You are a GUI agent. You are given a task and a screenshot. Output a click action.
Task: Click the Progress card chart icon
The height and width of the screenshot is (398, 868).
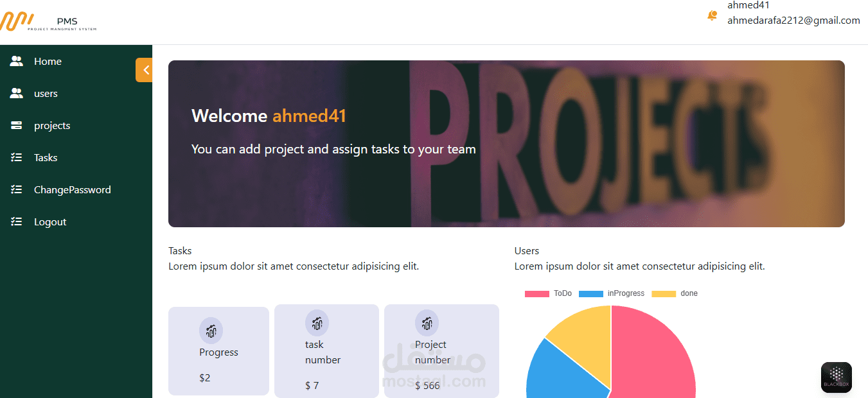[x=211, y=331]
